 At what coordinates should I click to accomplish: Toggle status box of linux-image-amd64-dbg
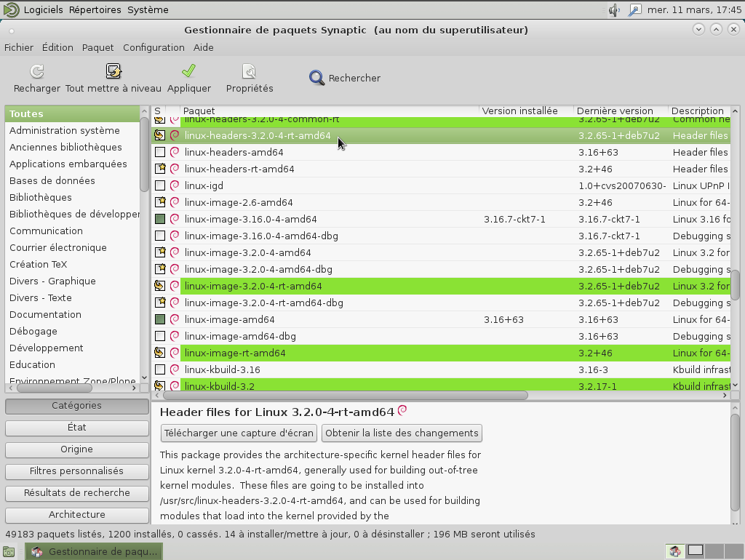(160, 336)
